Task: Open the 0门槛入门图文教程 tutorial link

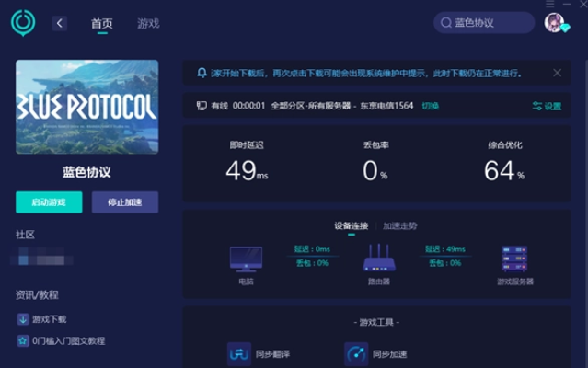Action: 68,341
